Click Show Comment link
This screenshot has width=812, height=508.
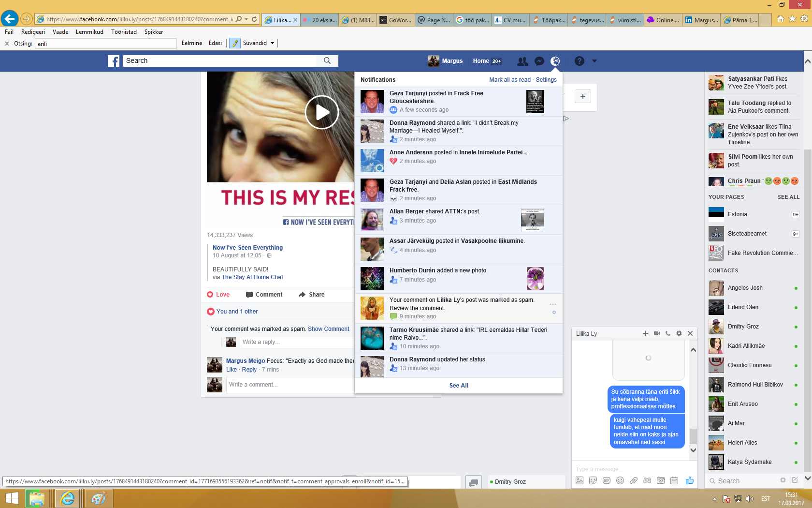click(329, 329)
